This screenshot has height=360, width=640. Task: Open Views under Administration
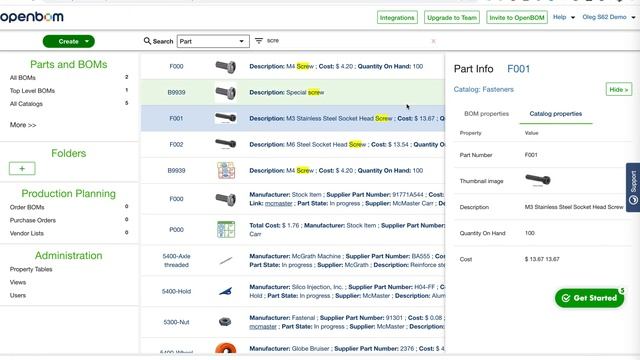[x=18, y=282]
